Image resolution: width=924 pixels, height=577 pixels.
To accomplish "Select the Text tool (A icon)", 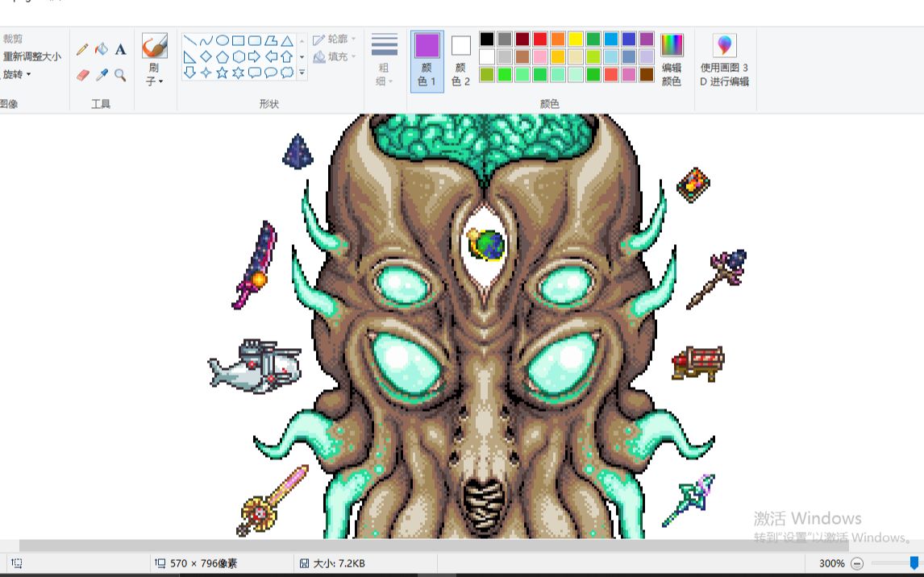I will [x=120, y=49].
